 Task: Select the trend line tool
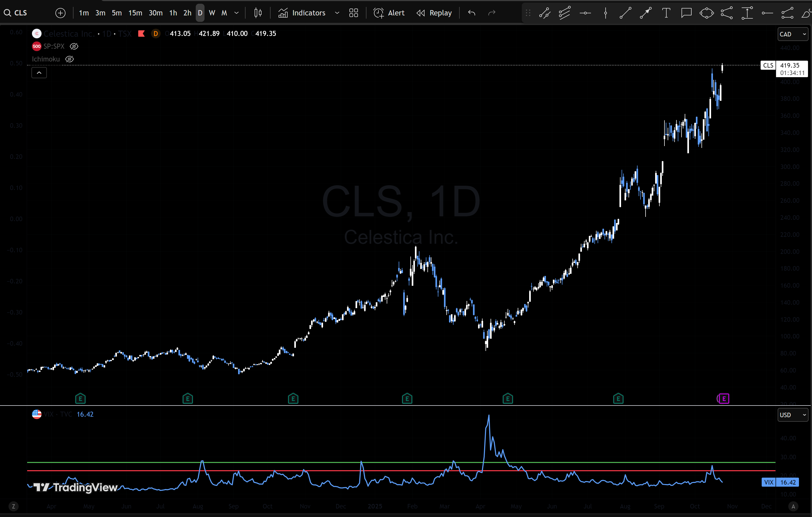coord(625,13)
